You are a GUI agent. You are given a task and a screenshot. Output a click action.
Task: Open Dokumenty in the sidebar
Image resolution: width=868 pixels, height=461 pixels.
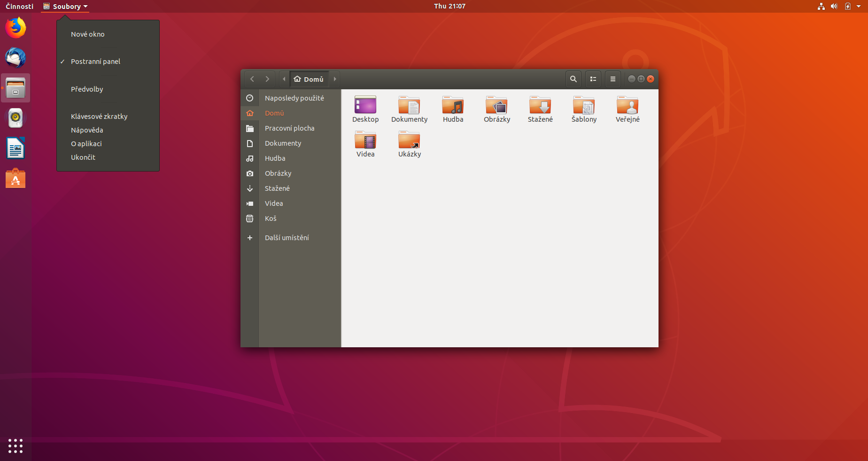pos(291,143)
